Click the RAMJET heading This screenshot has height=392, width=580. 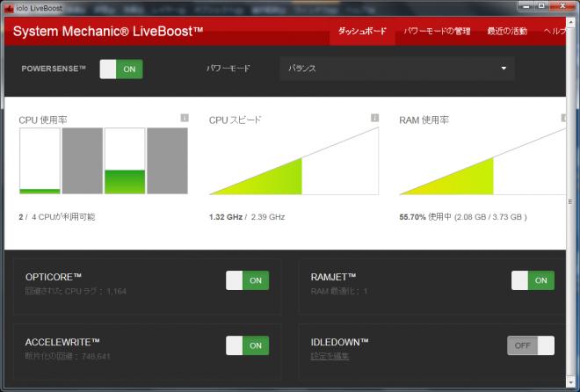[x=334, y=277]
